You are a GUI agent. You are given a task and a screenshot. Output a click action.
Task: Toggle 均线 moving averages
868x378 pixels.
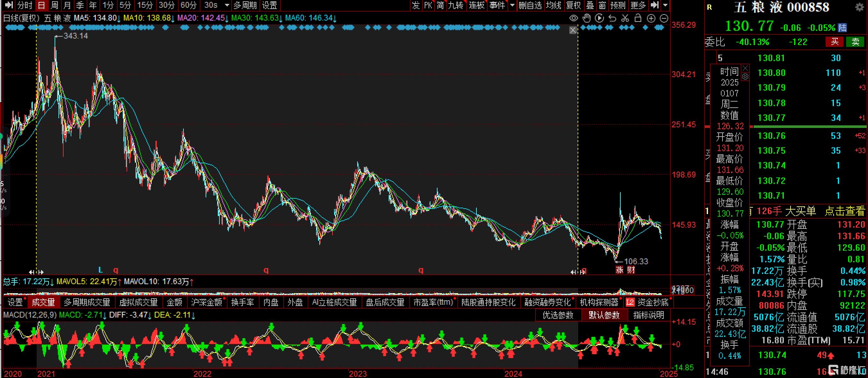[x=554, y=5]
